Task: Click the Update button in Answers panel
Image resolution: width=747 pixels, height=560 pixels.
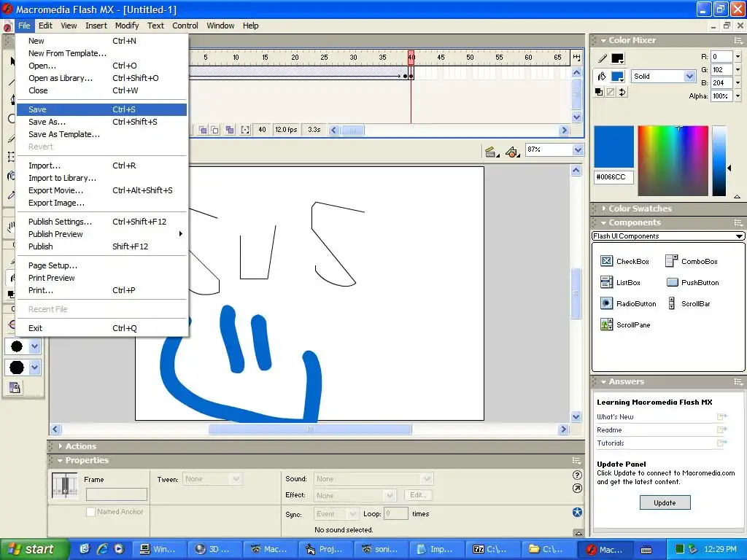Action: click(x=665, y=502)
